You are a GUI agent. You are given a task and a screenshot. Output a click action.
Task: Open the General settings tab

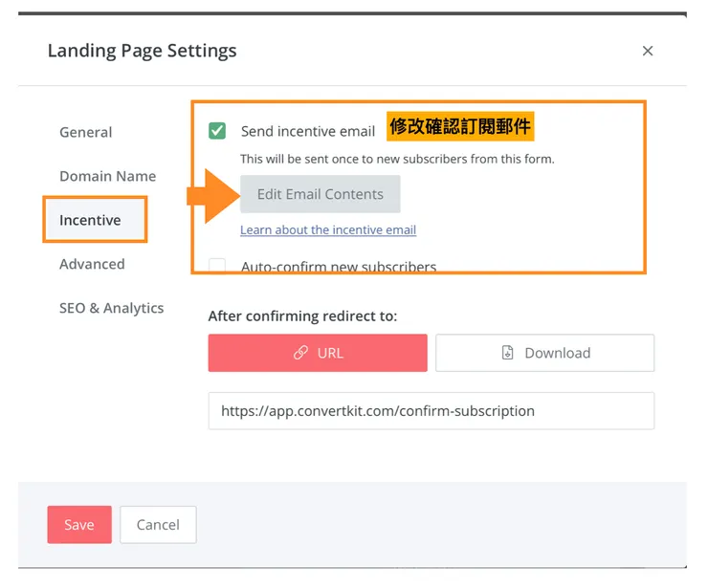pos(85,132)
